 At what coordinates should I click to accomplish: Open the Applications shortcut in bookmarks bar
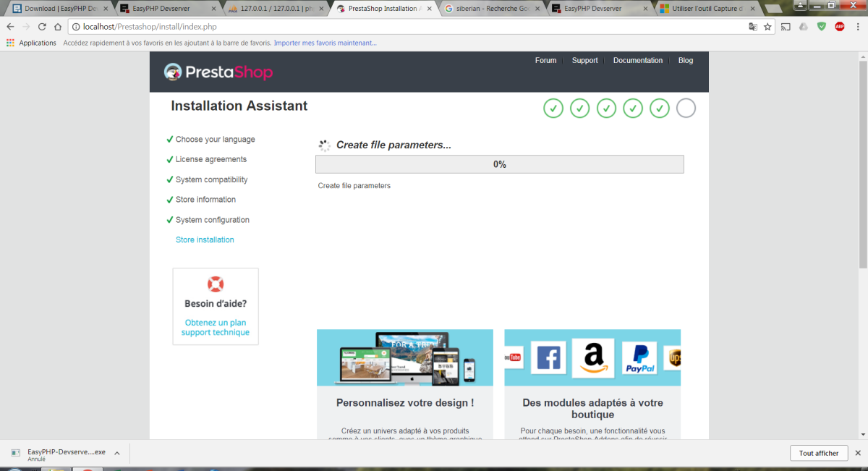click(31, 43)
